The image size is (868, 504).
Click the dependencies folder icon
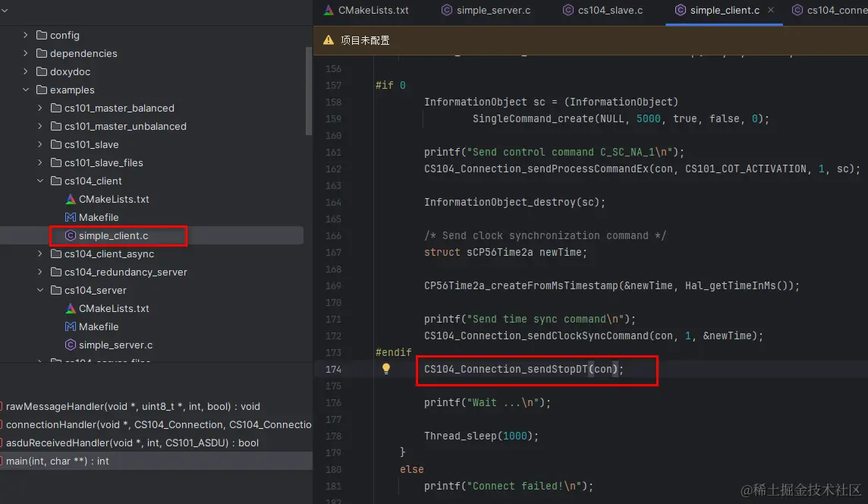coord(42,53)
